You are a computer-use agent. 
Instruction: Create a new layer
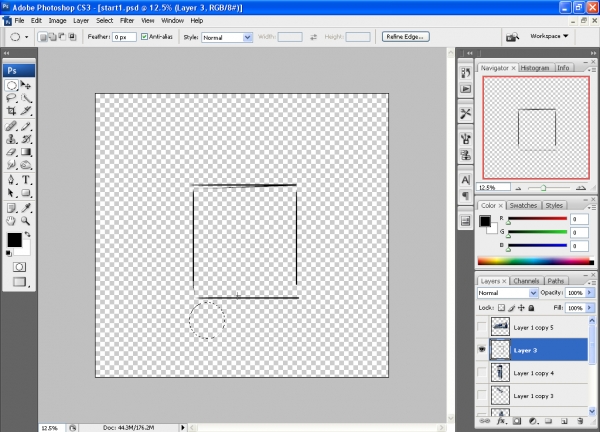(564, 421)
